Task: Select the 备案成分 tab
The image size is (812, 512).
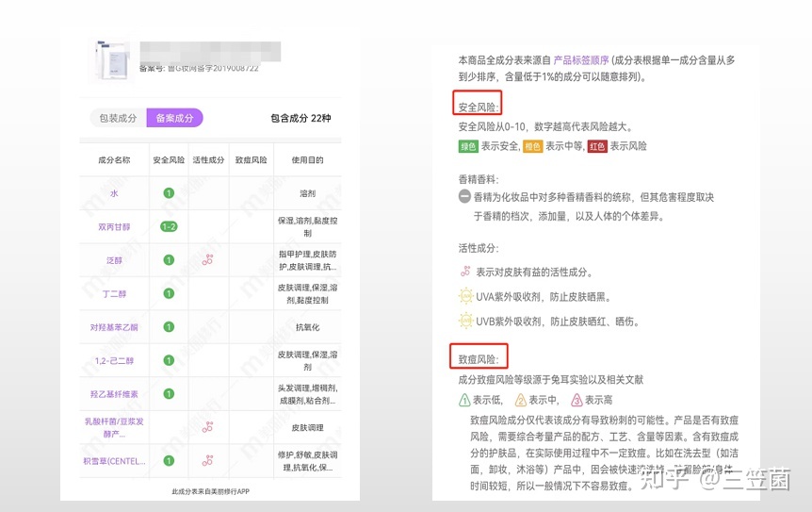Action: (x=174, y=118)
